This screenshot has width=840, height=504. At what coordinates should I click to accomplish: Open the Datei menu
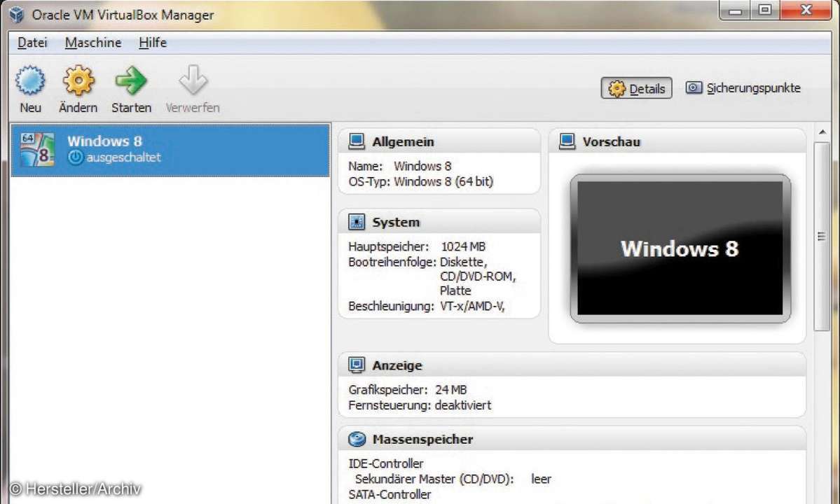point(32,42)
